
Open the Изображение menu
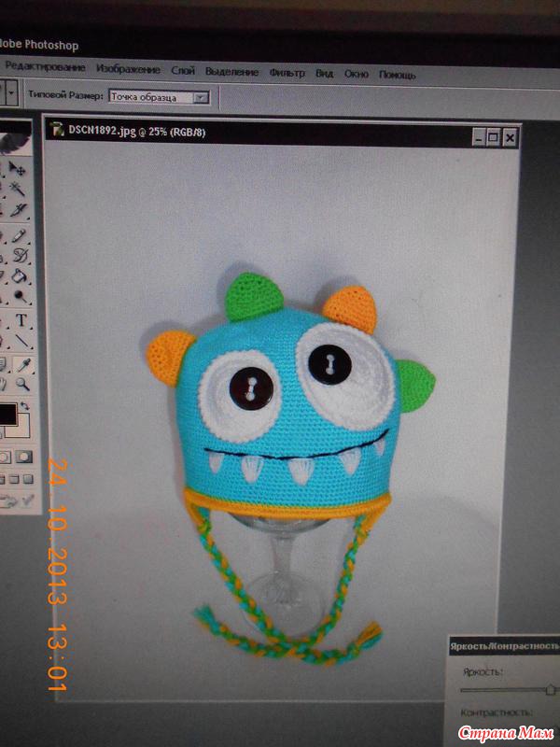coord(128,69)
